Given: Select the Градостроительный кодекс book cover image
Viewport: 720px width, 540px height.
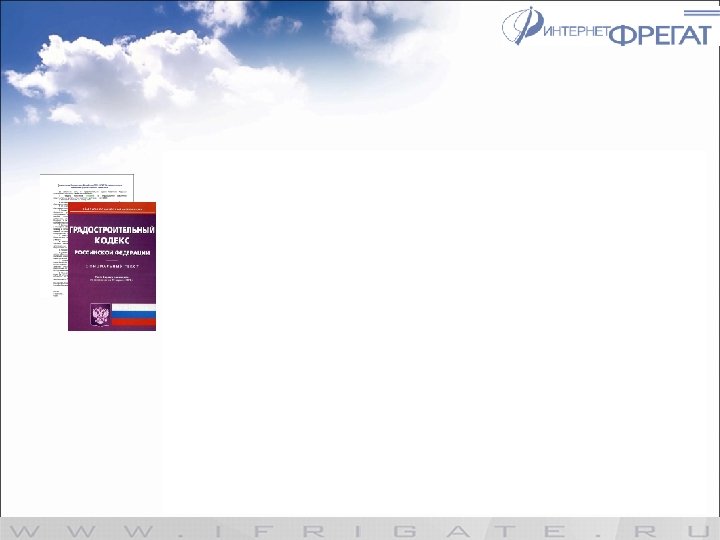Looking at the screenshot, I should 112,266.
